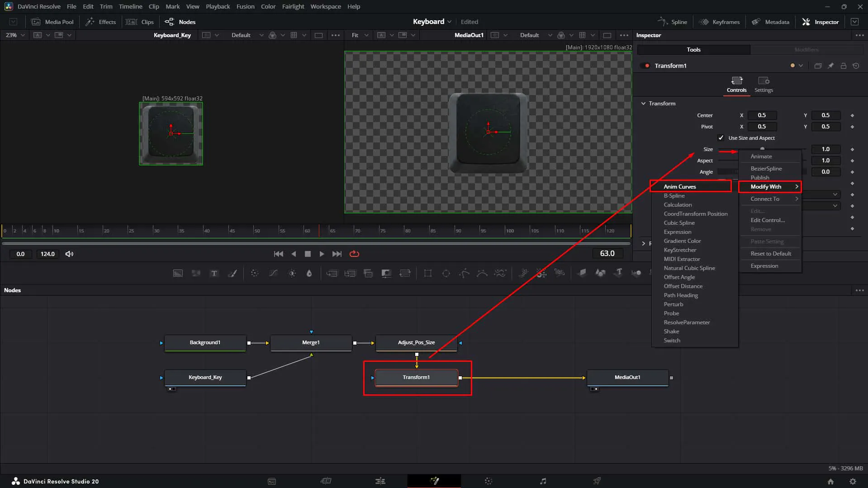Add an Ellipse mask from toolbar

[x=446, y=273]
